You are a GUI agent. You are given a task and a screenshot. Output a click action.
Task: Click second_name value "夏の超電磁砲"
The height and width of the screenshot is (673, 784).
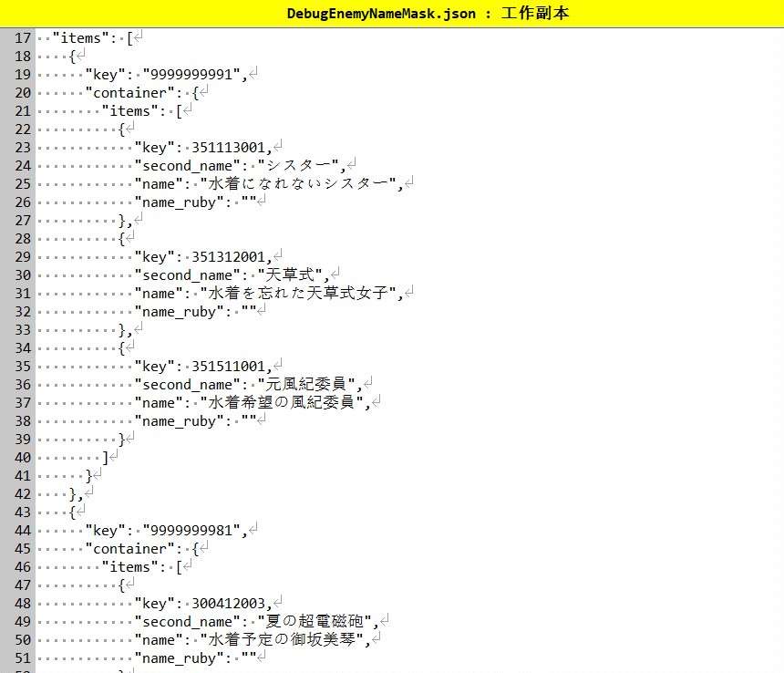(315, 622)
